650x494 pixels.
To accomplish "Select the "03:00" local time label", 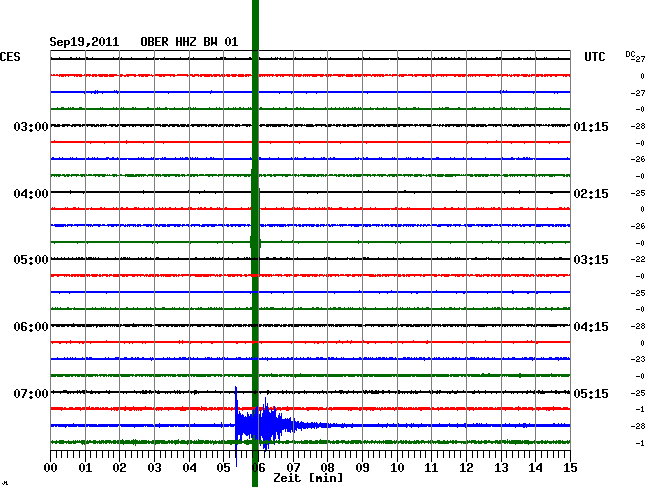I will pos(31,126).
